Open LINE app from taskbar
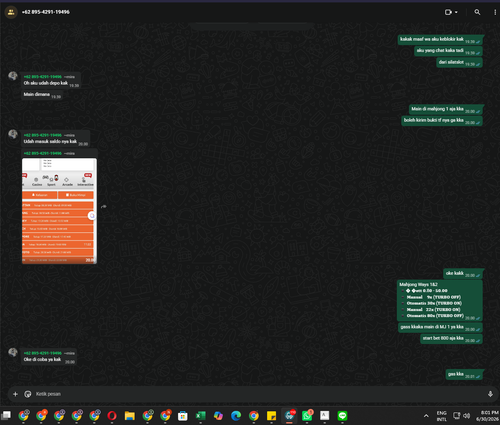Screen dimensions: 500x425 coord(342,416)
